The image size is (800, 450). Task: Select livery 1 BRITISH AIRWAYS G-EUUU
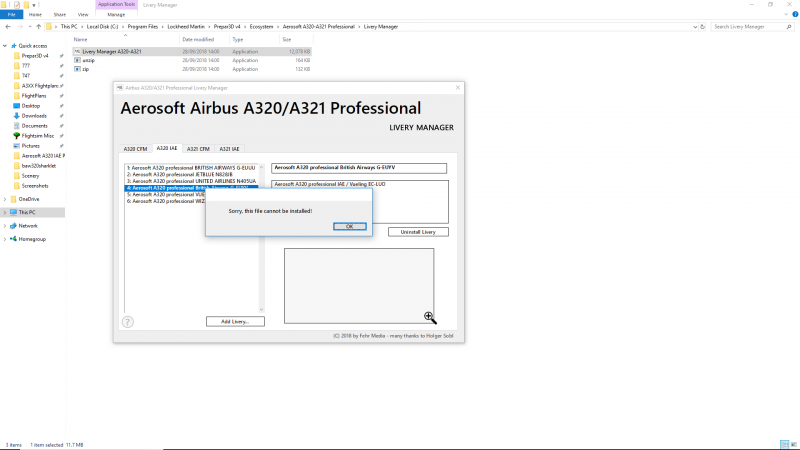click(x=191, y=168)
